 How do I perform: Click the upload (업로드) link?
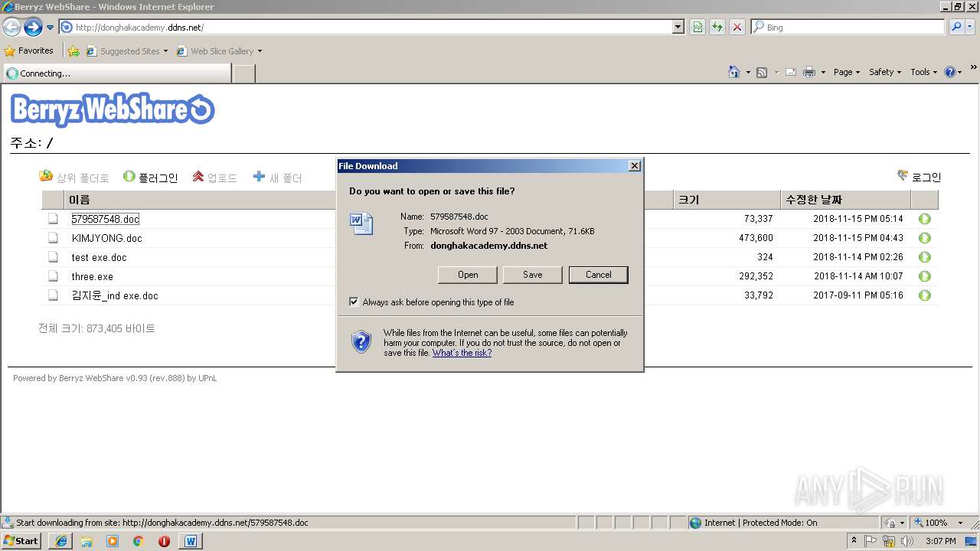214,178
